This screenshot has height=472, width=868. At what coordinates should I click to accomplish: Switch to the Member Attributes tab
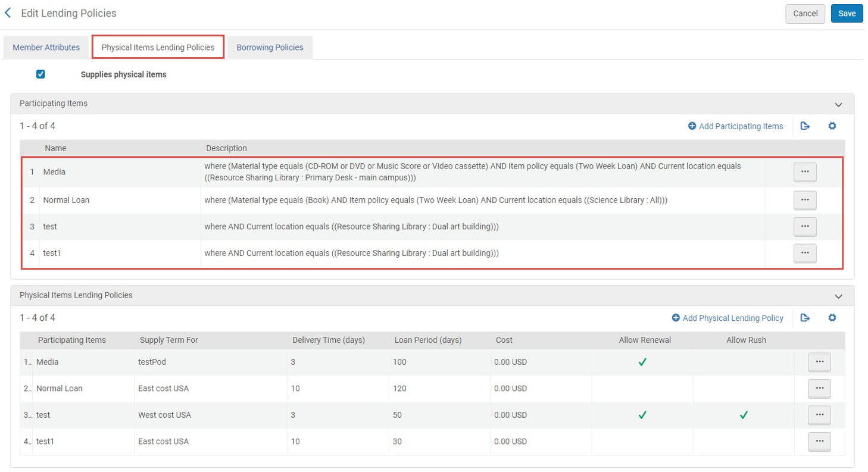(46, 48)
